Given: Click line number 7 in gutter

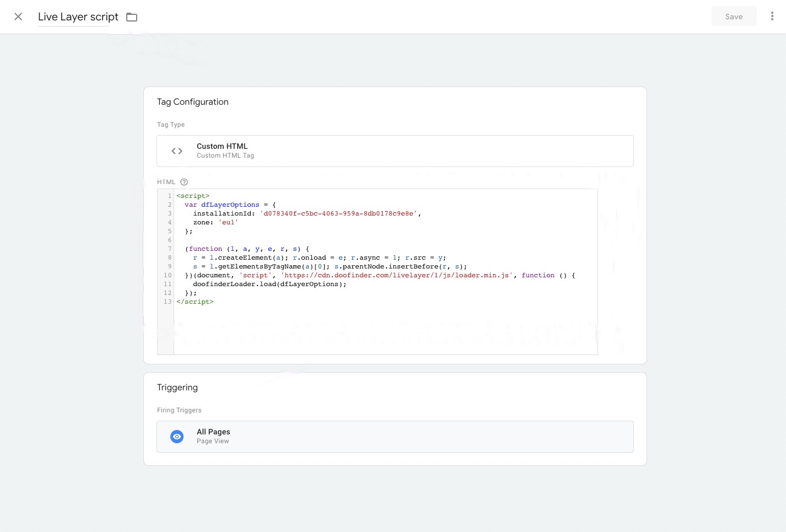Looking at the screenshot, I should (x=169, y=249).
